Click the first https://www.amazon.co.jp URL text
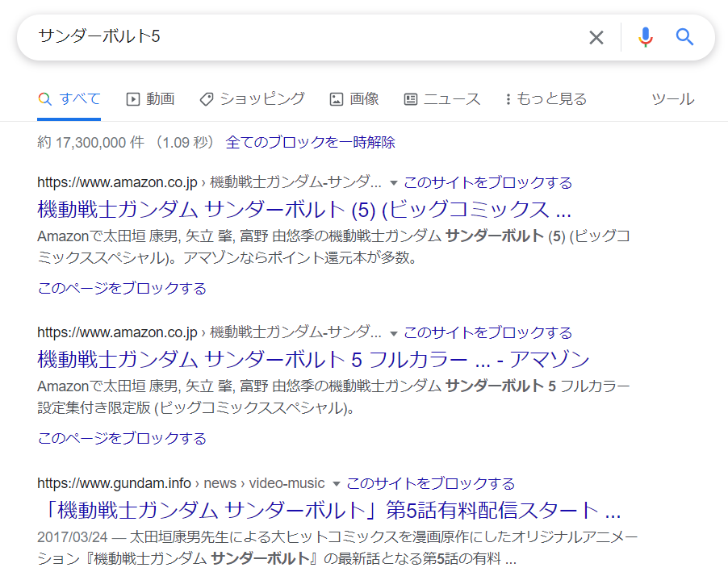This screenshot has height=576, width=728. point(118,182)
